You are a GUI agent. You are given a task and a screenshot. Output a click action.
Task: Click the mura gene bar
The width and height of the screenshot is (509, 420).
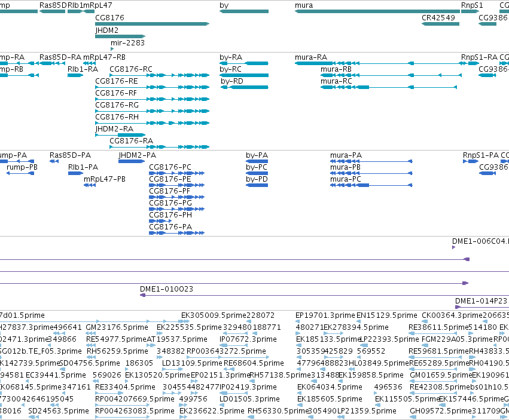[x=377, y=11]
